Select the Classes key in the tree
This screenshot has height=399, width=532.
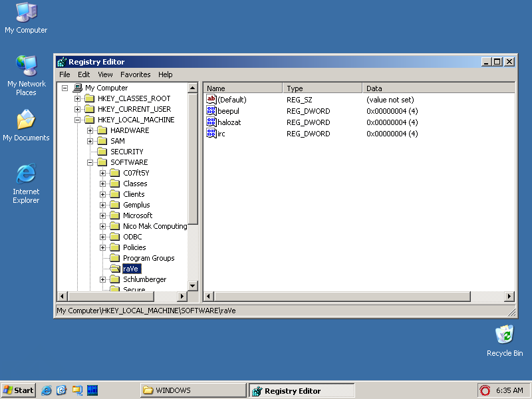(x=135, y=184)
